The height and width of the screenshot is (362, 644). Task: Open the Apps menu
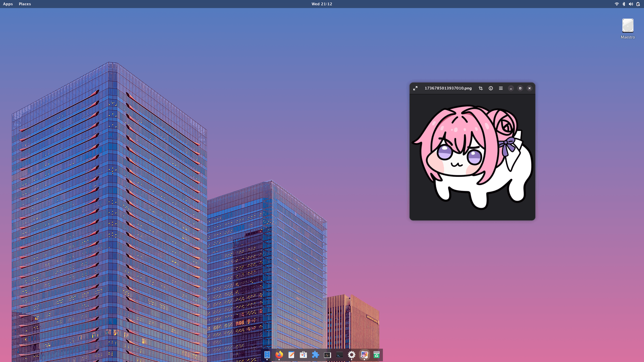pyautogui.click(x=8, y=4)
